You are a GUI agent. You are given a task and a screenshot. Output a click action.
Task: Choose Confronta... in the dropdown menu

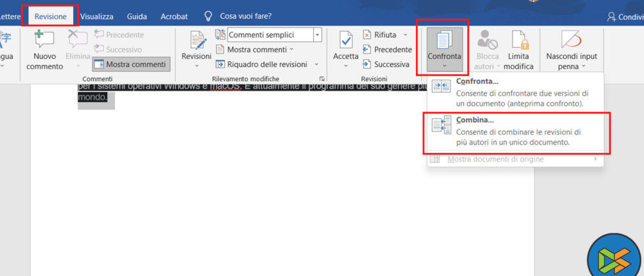coord(515,93)
